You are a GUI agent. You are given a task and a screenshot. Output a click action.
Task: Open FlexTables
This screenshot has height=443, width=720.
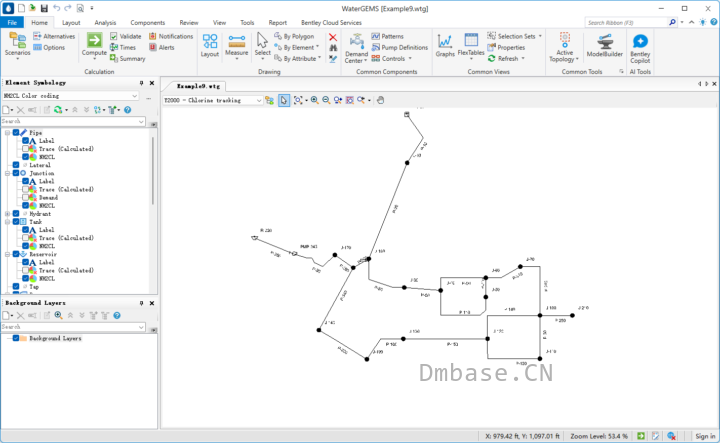click(471, 45)
